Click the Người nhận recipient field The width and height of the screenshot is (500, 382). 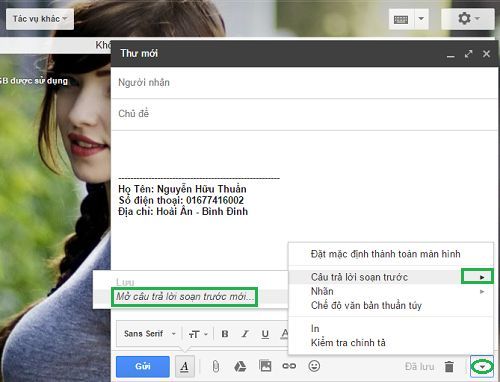304,83
